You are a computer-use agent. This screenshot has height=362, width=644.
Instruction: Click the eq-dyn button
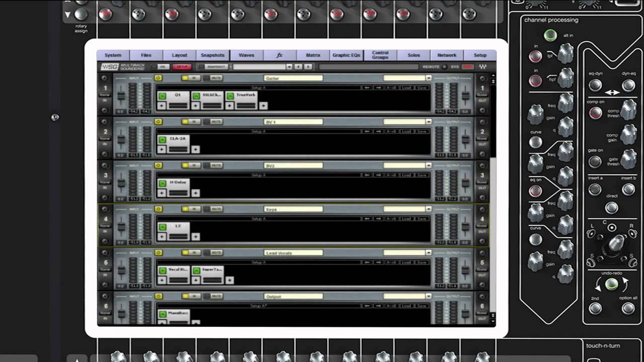click(x=595, y=85)
